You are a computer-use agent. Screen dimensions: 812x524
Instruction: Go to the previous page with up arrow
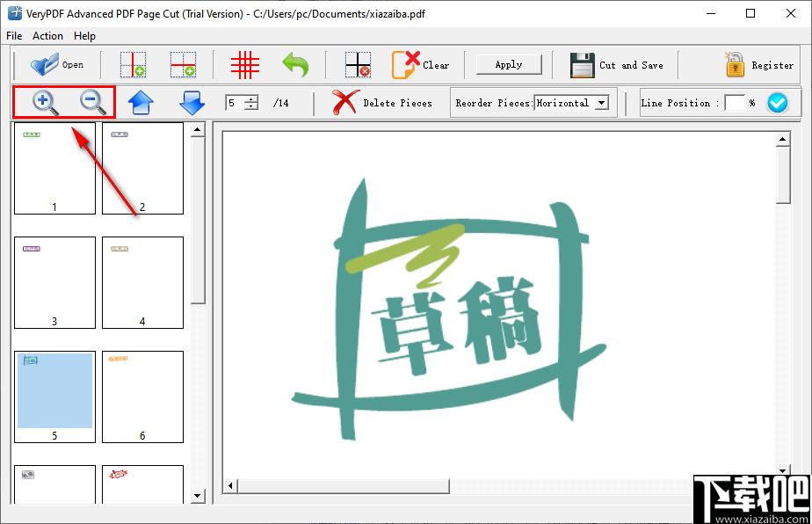[141, 103]
